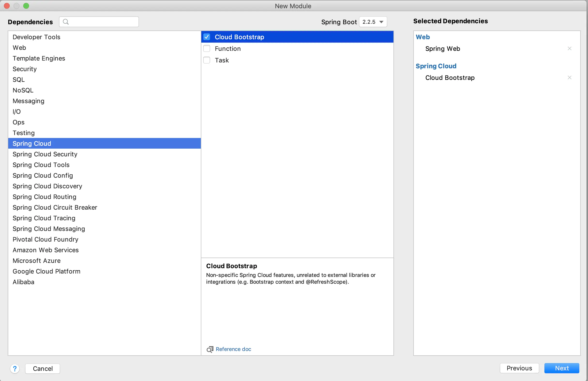Click Cancel button

pos(43,368)
